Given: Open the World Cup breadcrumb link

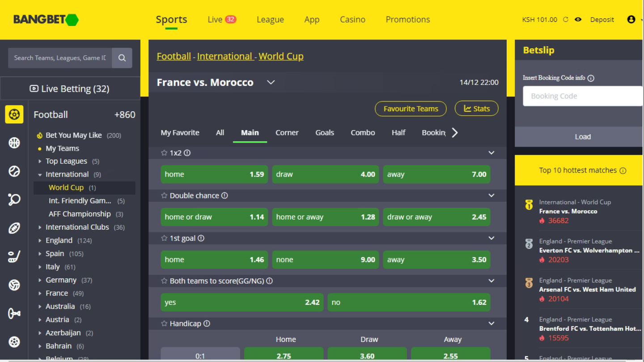Looking at the screenshot, I should 281,56.
